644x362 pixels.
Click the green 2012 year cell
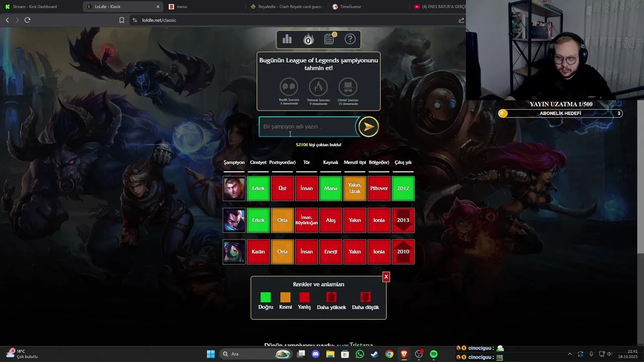pos(403,189)
